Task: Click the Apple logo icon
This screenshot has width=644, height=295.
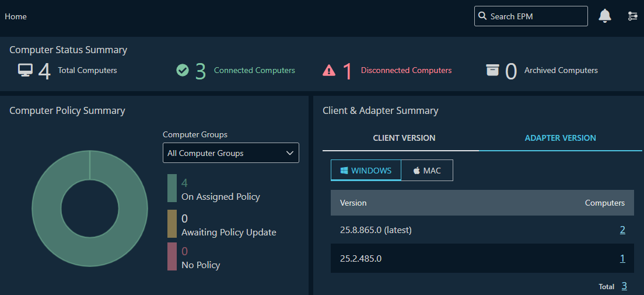Action: [416, 171]
